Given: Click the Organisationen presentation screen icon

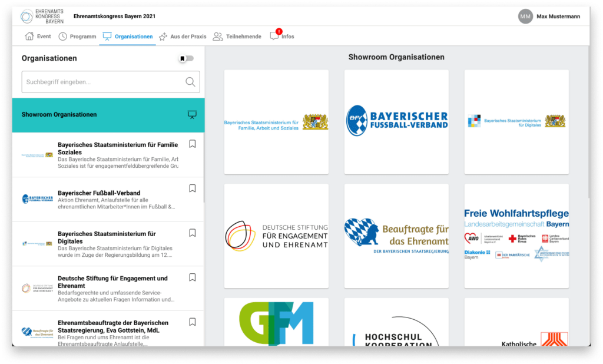Looking at the screenshot, I should coord(108,36).
